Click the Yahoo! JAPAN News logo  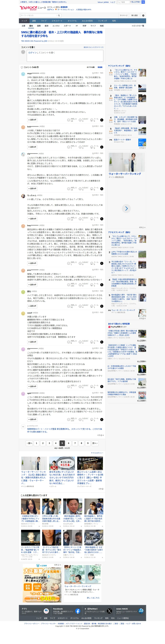(x=33, y=8)
